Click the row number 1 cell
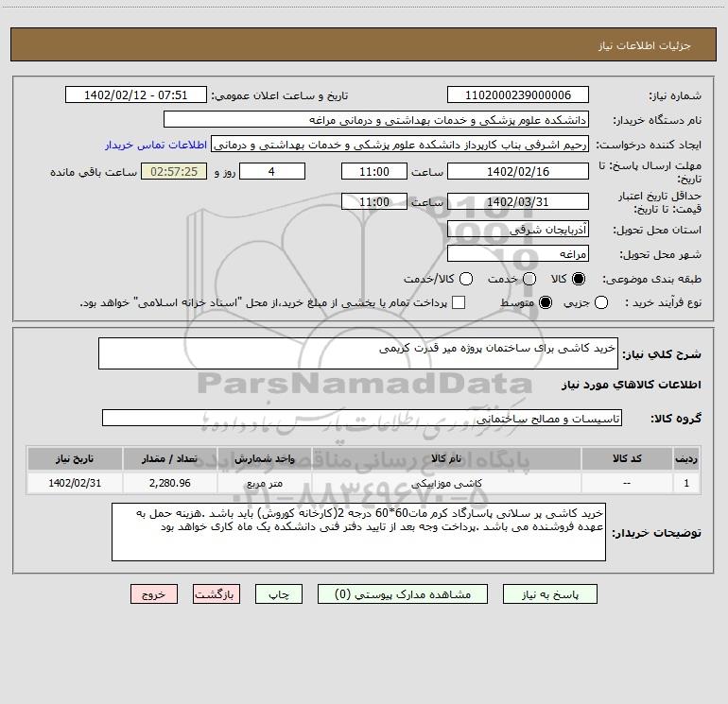This screenshot has height=704, width=728. [x=686, y=483]
